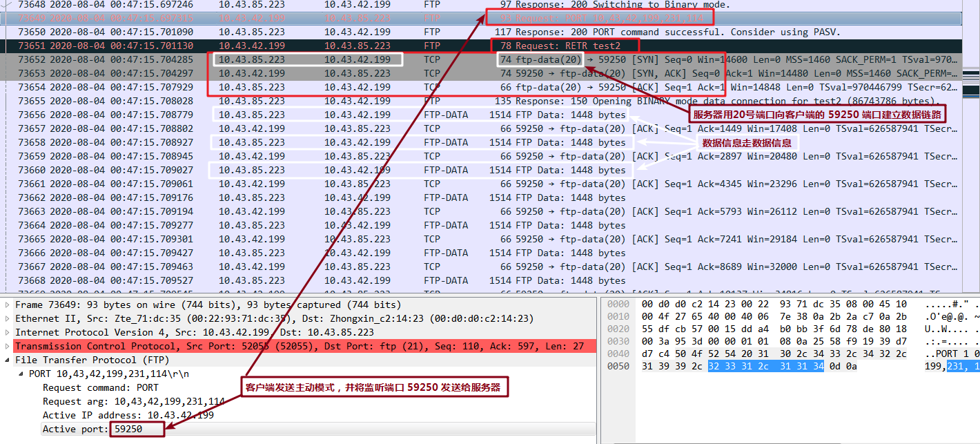Screen dimensions: 980x444
Task: Expand the Frame 73649 details node
Action: coord(6,305)
